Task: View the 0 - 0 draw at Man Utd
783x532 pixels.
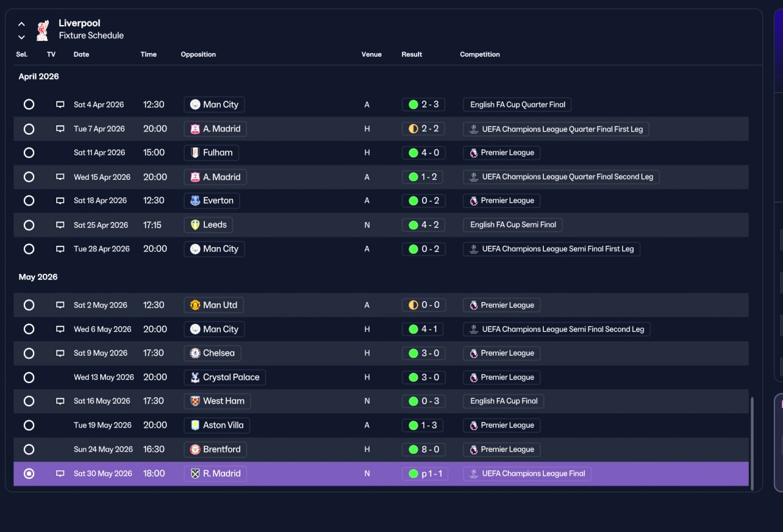Action: pos(423,305)
